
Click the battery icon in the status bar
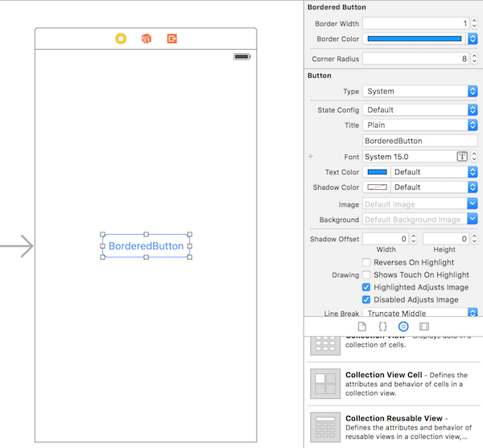point(242,56)
